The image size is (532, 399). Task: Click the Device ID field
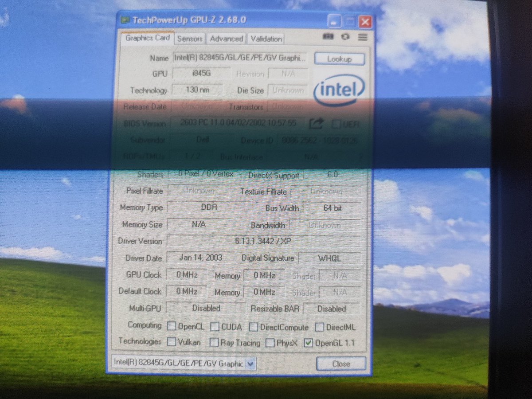point(320,141)
